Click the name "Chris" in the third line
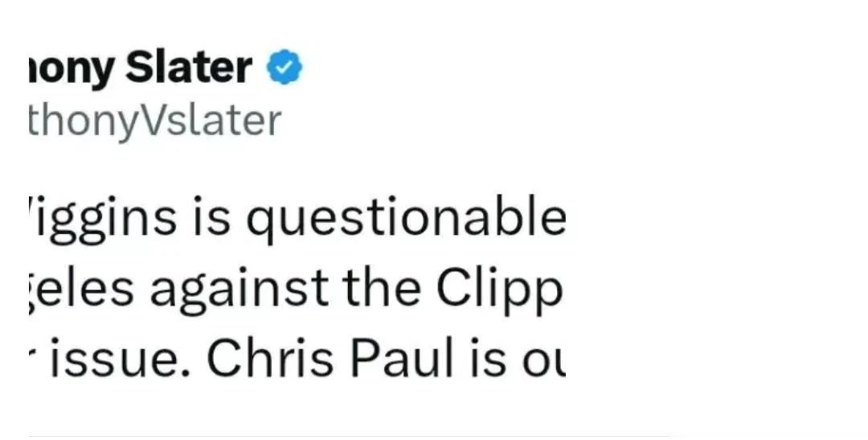 click(x=270, y=358)
